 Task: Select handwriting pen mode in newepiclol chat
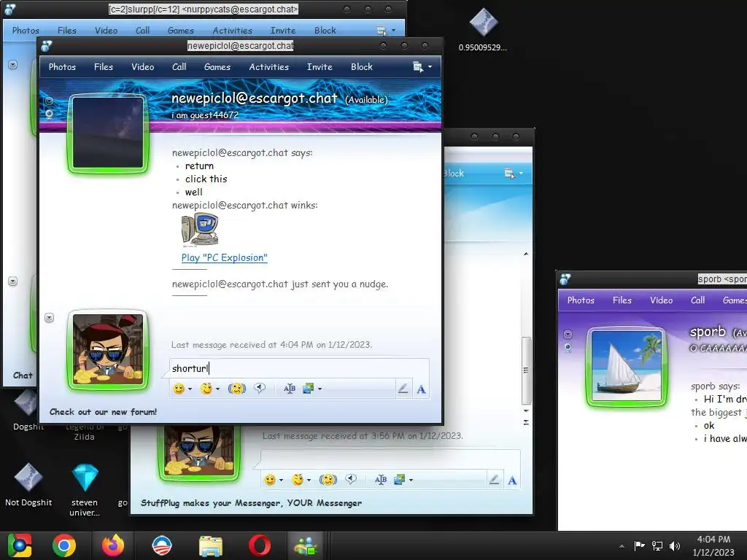click(x=403, y=389)
